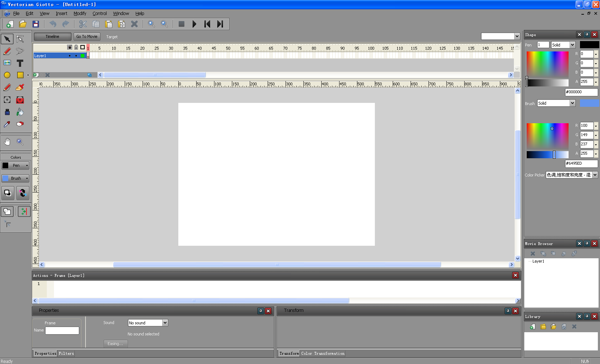
Task: Choose the Eyedropper tool
Action: (7, 124)
